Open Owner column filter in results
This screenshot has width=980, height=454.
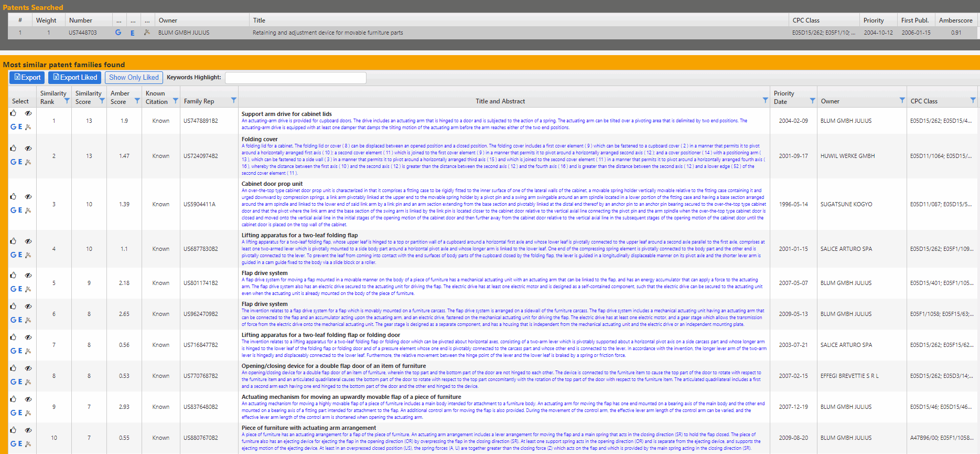[x=902, y=100]
